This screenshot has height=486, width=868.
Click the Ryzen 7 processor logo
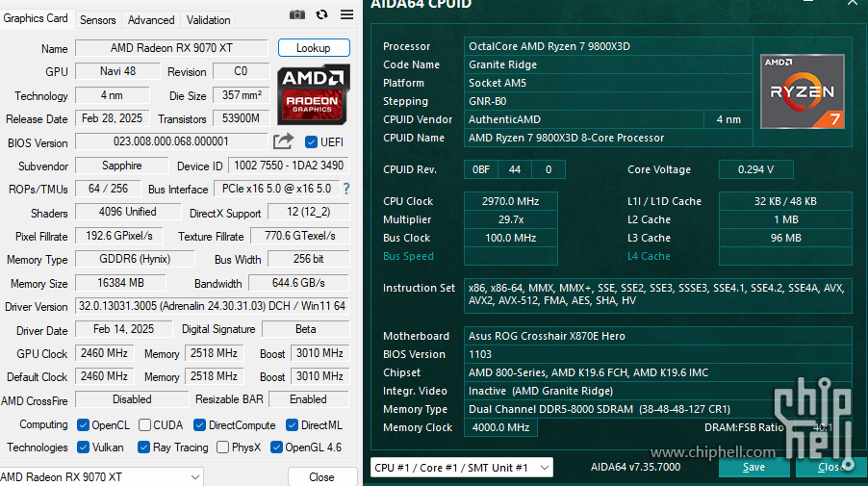803,91
